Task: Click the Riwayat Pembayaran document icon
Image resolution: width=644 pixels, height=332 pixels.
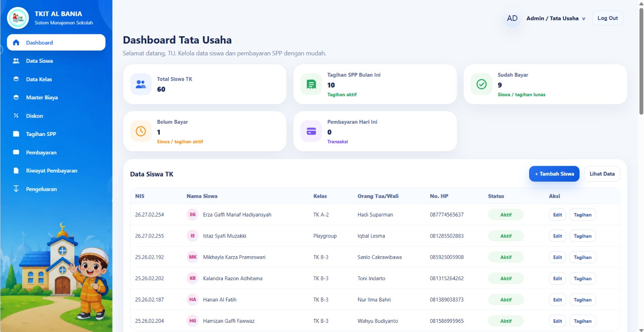Action: (16, 171)
